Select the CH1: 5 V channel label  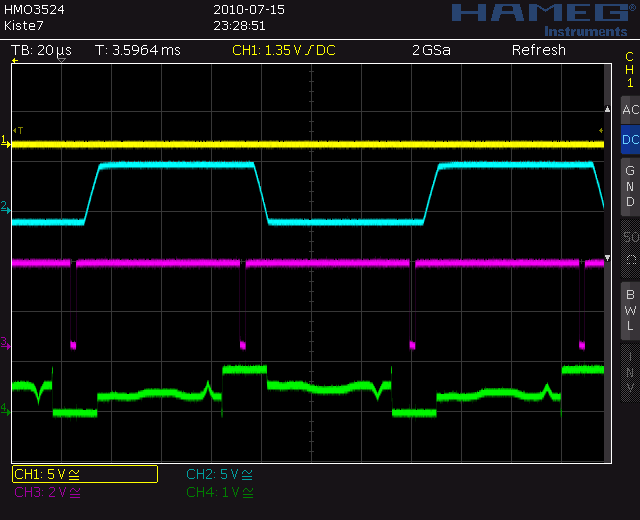coord(85,474)
